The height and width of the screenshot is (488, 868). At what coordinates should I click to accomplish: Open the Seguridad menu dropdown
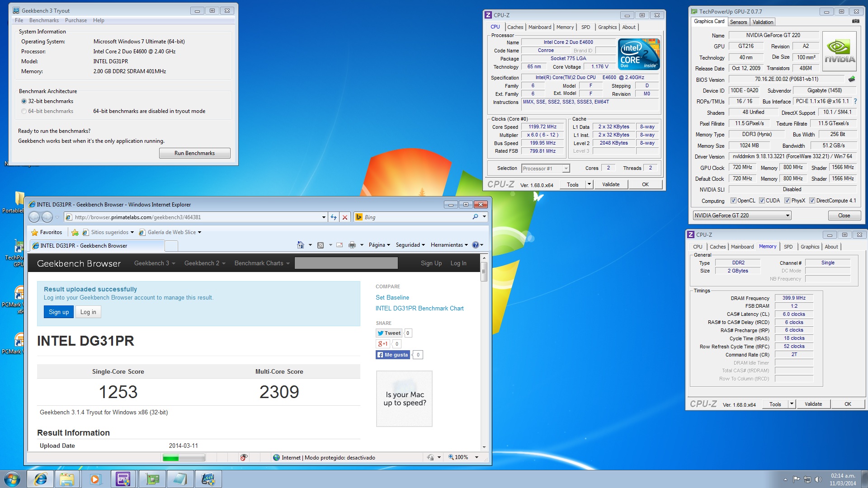[x=410, y=245]
